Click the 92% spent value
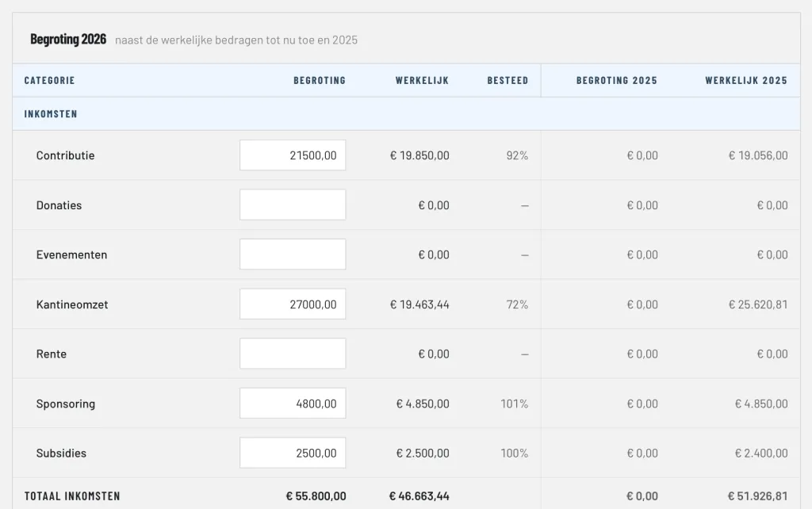Viewport: 812px width, 509px height. [517, 155]
